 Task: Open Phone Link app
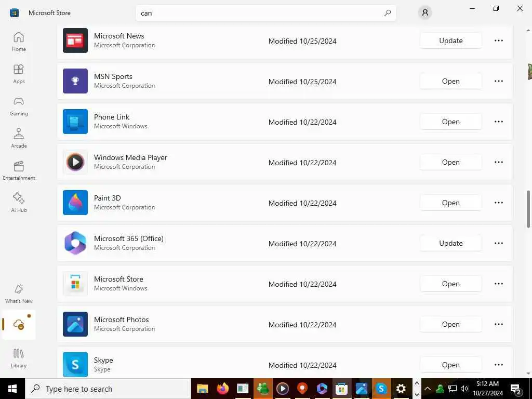[450, 122]
